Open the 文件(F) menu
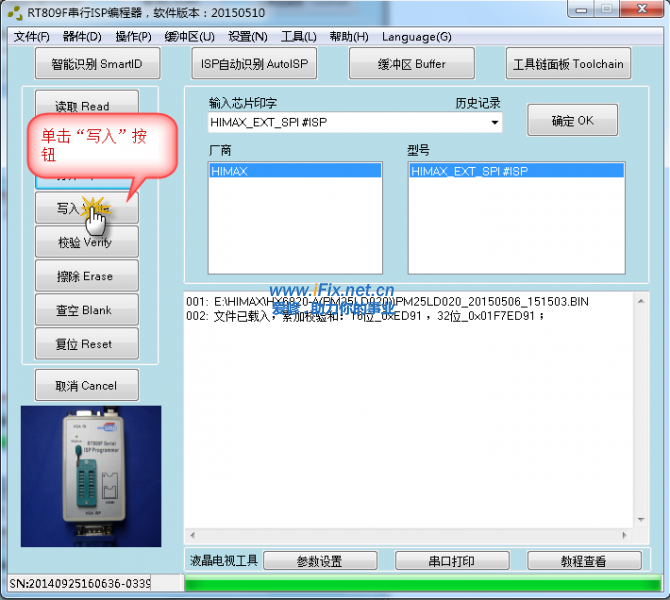Image resolution: width=670 pixels, height=600 pixels. pos(31,37)
